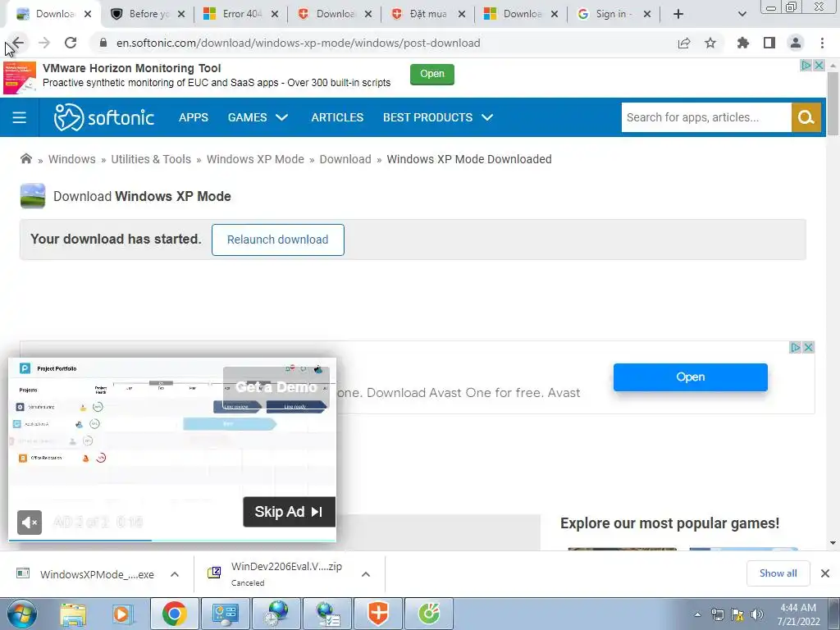Viewport: 840px width, 630px height.
Task: Switch to Đặt mua tab
Action: [427, 14]
